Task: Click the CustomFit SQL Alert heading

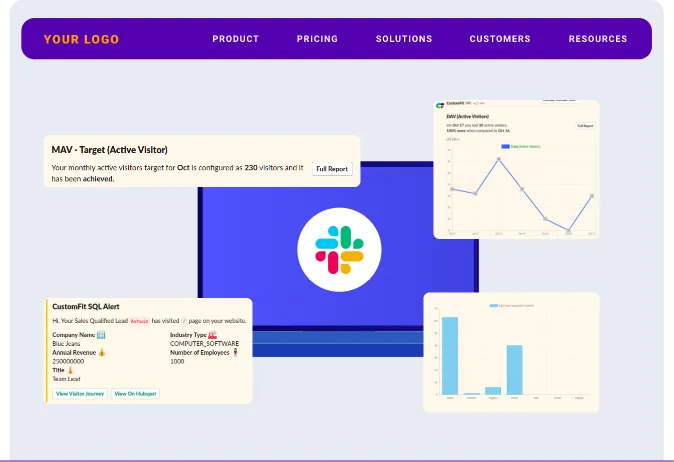Action: point(86,306)
